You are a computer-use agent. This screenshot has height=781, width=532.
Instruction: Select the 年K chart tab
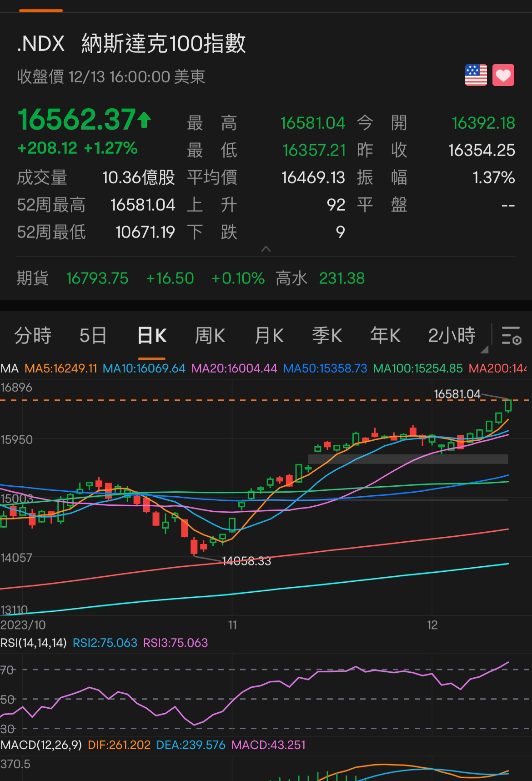tap(385, 336)
